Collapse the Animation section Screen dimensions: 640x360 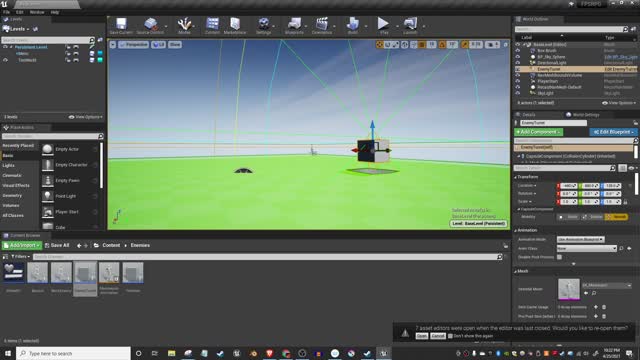click(x=516, y=231)
